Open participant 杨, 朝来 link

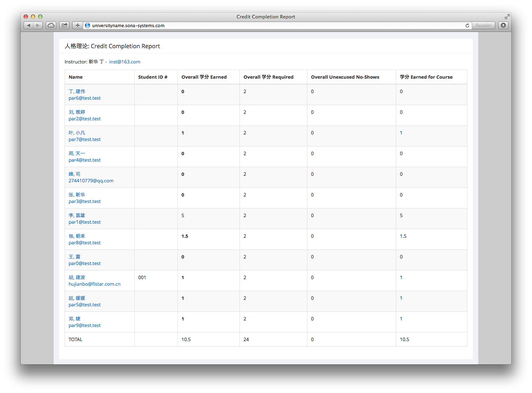pos(77,236)
